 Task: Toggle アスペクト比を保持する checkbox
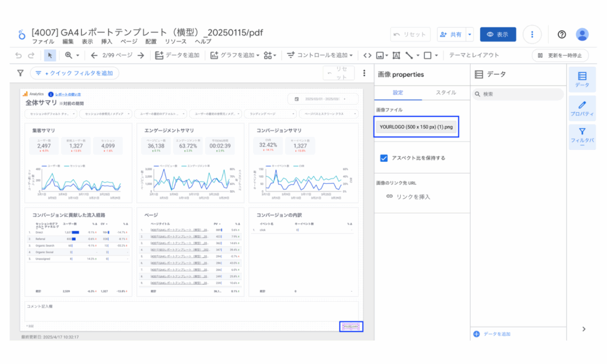tap(384, 158)
